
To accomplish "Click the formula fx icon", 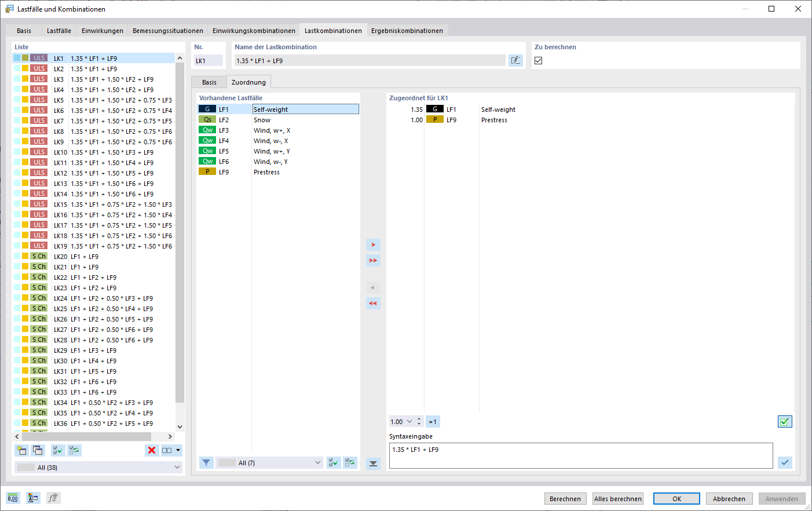I will point(53,498).
